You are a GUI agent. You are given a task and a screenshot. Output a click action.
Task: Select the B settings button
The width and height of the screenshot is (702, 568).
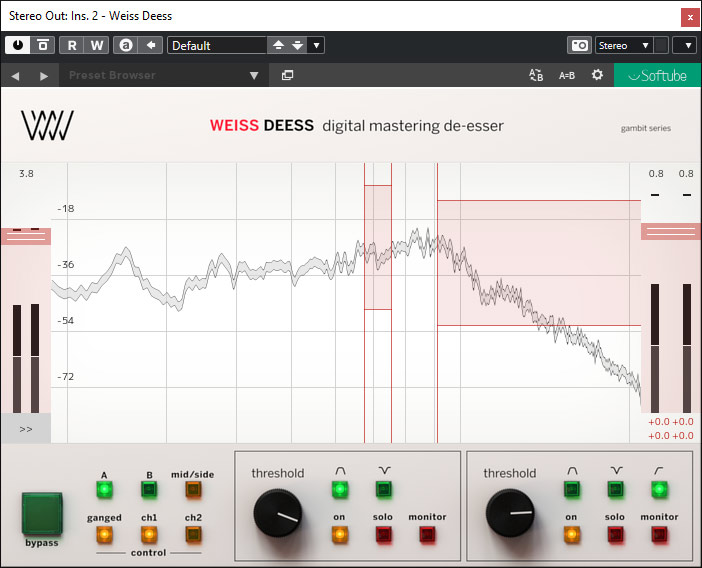149,490
